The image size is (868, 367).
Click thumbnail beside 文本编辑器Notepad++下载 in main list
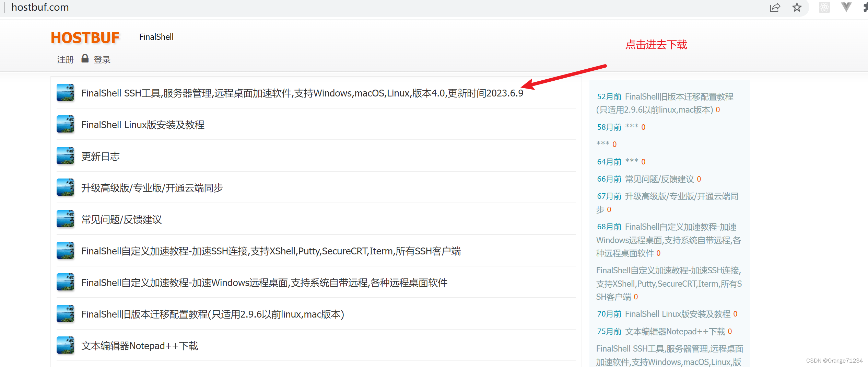[x=65, y=345]
